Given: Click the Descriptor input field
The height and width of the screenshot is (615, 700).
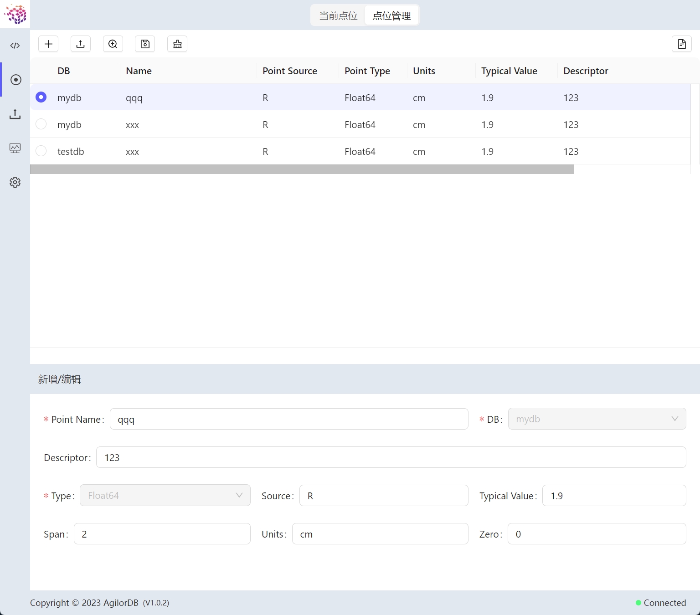Looking at the screenshot, I should [x=391, y=457].
